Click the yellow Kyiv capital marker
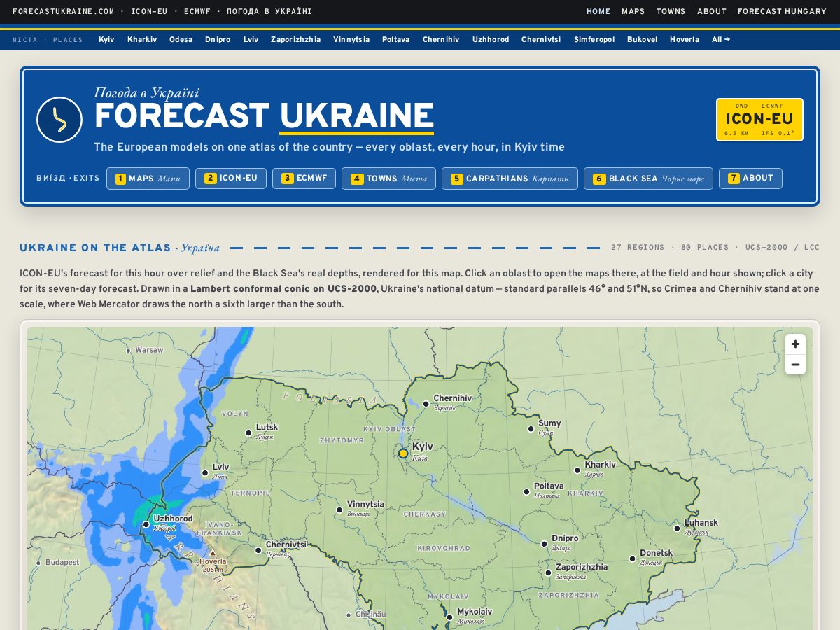 tap(403, 454)
